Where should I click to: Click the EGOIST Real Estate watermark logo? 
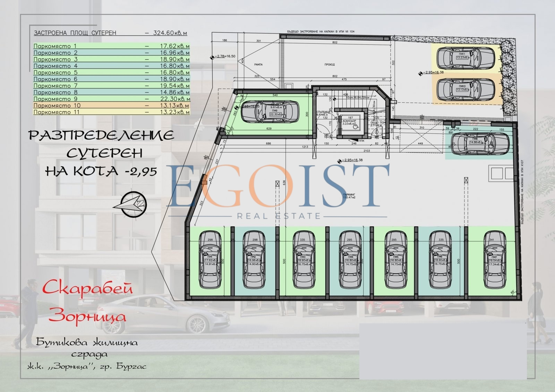(277, 191)
